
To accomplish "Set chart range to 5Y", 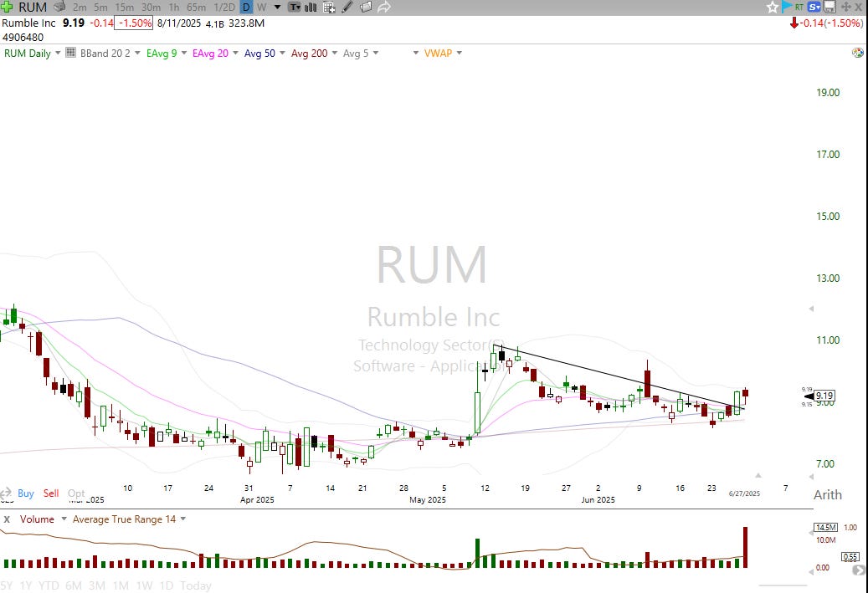I will 7,585.
